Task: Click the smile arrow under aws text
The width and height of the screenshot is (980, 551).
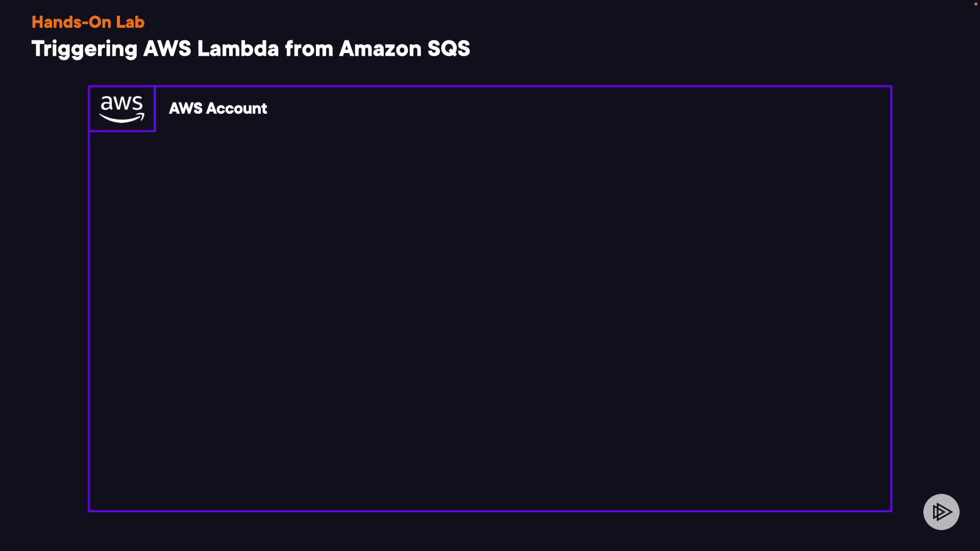Action: (122, 119)
